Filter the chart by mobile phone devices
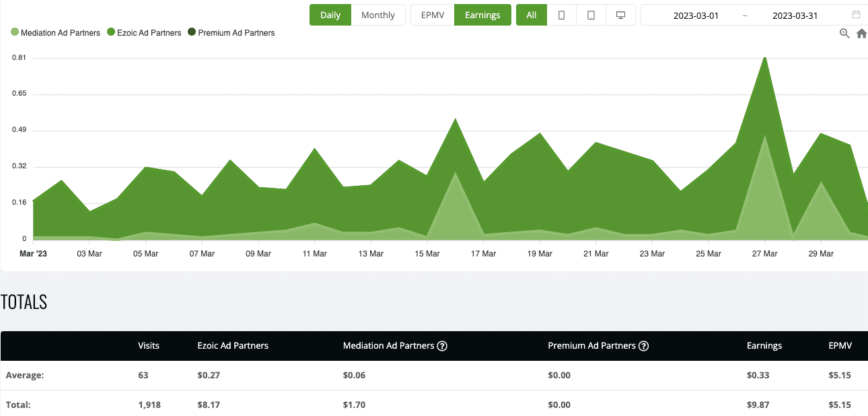This screenshot has width=868, height=416. (561, 15)
